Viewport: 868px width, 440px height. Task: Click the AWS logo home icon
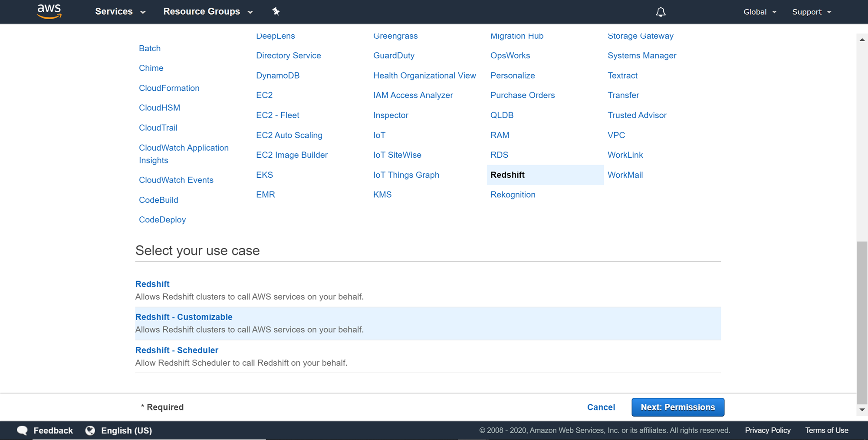tap(49, 11)
